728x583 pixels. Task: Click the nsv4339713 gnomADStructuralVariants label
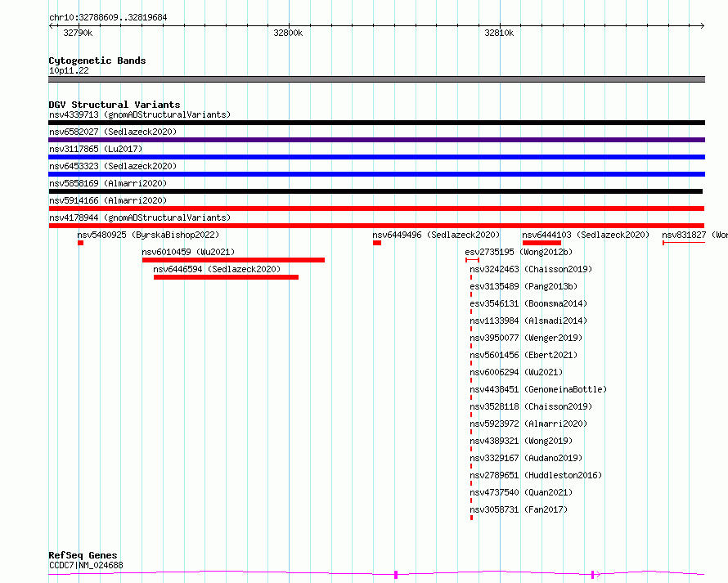(x=140, y=114)
